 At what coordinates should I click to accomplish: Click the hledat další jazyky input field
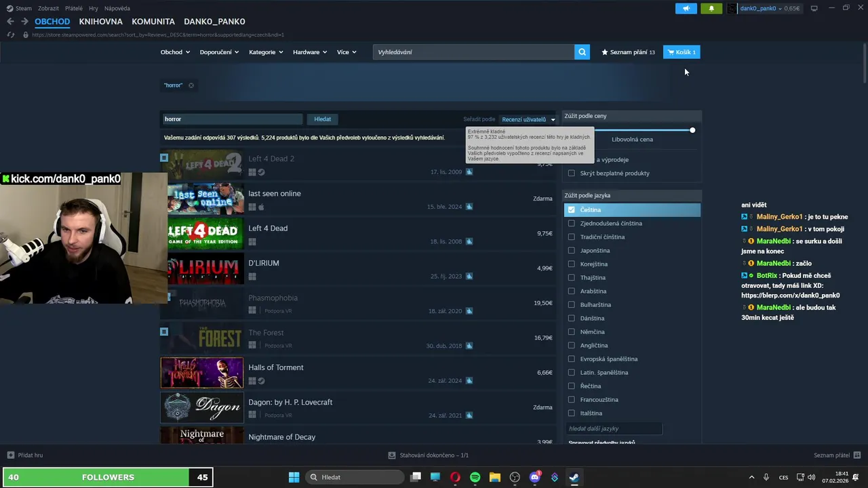[x=614, y=428]
